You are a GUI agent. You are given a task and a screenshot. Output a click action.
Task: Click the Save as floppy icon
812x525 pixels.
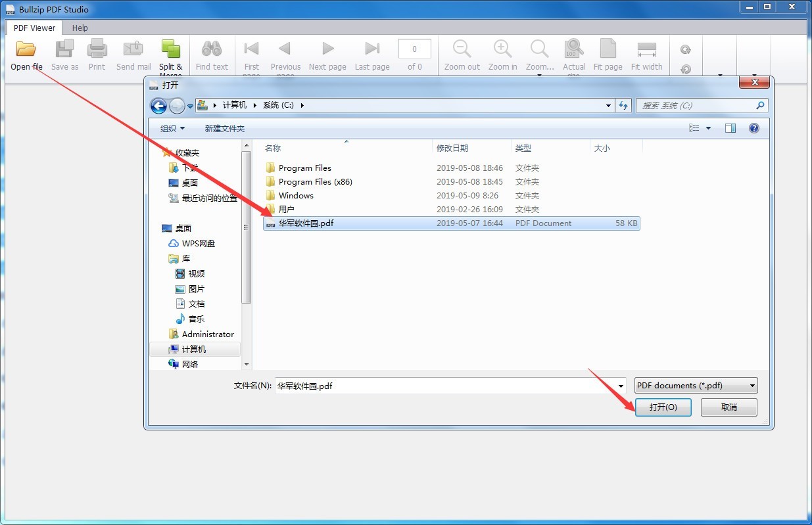(x=64, y=49)
